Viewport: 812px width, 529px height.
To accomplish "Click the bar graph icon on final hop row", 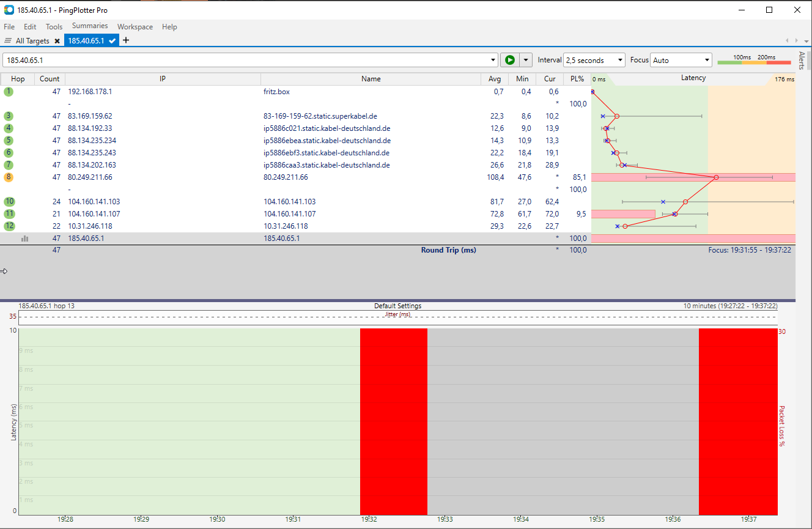I will click(x=24, y=239).
